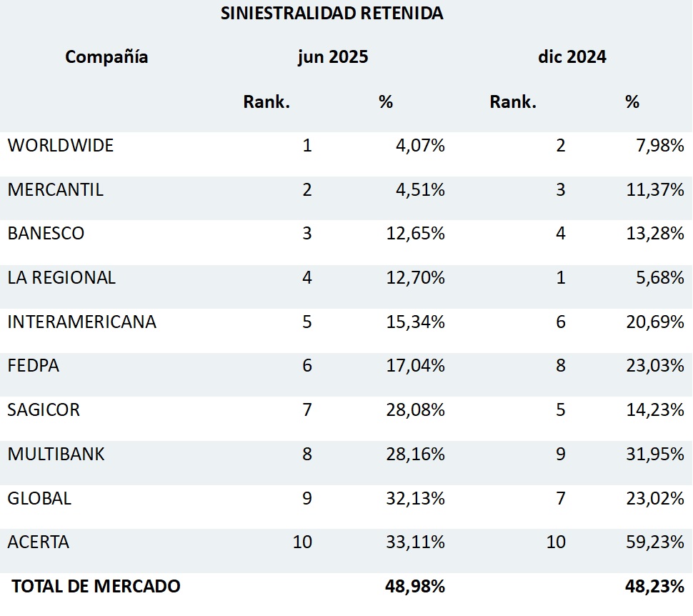
Task: Click the 4,07% value for WORLDWIDE
Action: pyautogui.click(x=420, y=146)
